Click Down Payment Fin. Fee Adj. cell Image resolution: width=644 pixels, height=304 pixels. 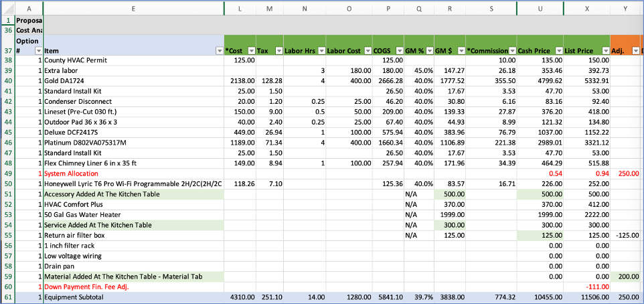pyautogui.click(x=133, y=287)
